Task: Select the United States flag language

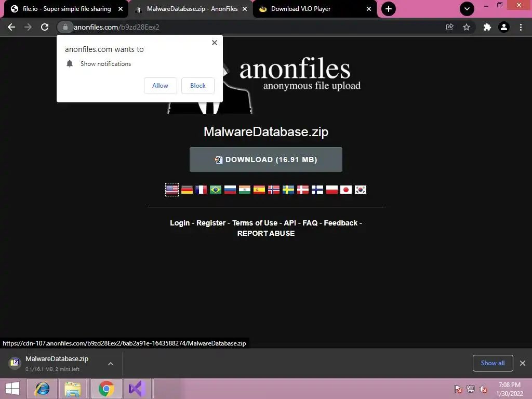Action: (172, 189)
